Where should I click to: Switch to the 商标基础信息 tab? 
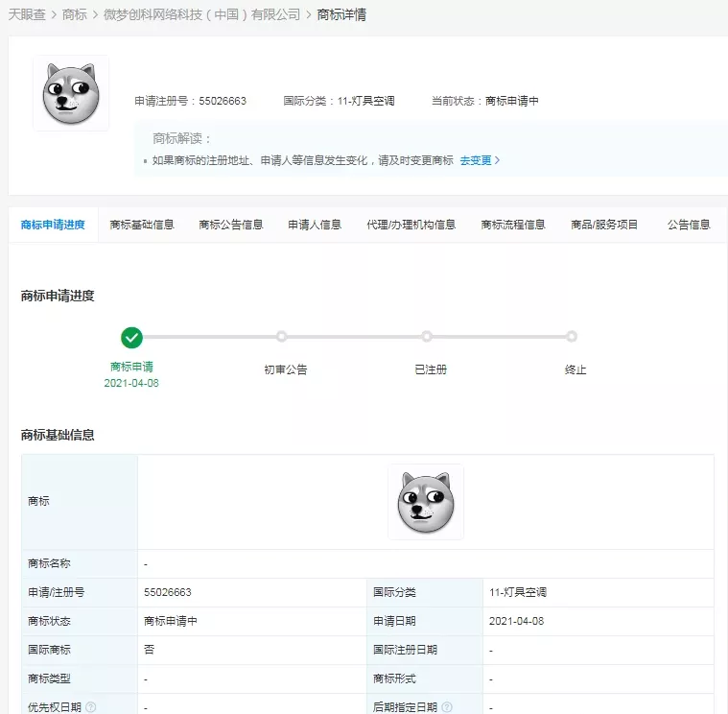(142, 225)
